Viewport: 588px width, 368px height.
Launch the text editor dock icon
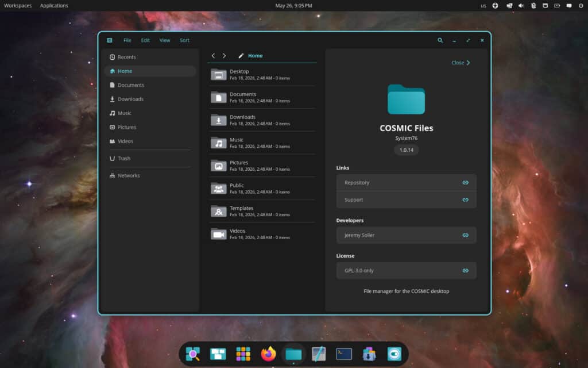click(319, 354)
